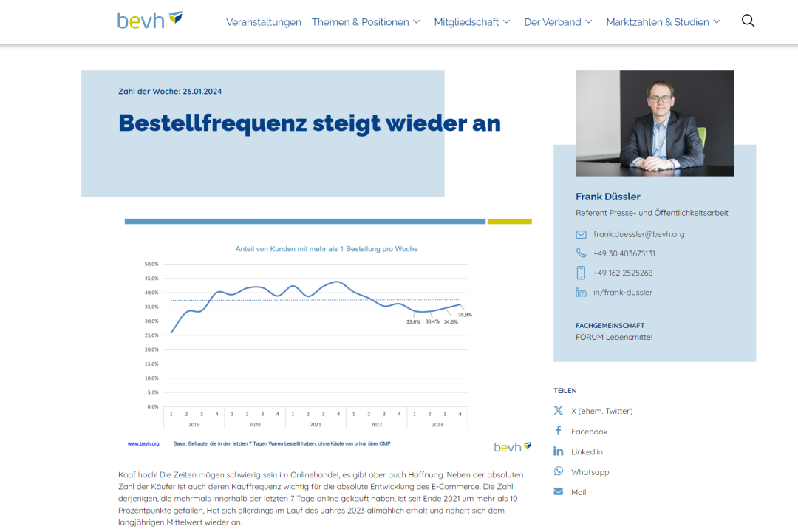
Task: Click the bevh logo below the chart
Action: click(x=513, y=447)
